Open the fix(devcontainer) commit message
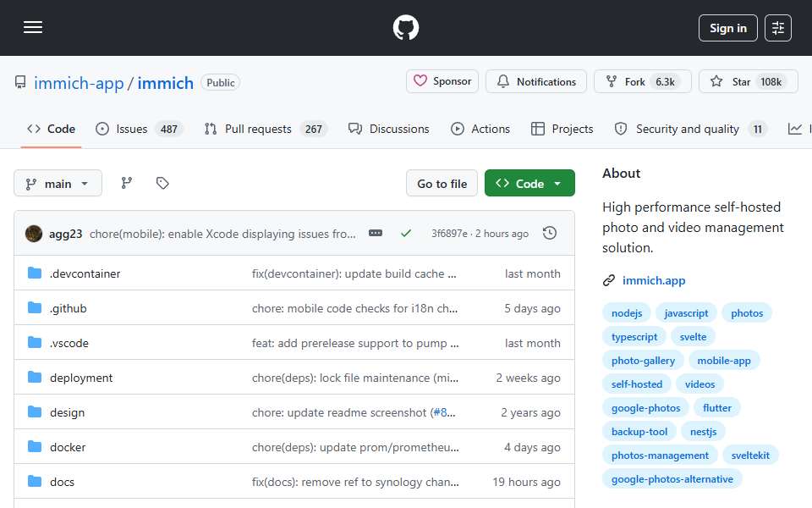 tap(354, 273)
